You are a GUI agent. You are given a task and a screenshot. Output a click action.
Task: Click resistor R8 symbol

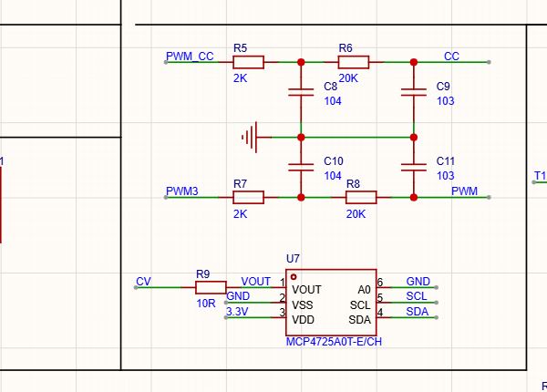click(361, 198)
